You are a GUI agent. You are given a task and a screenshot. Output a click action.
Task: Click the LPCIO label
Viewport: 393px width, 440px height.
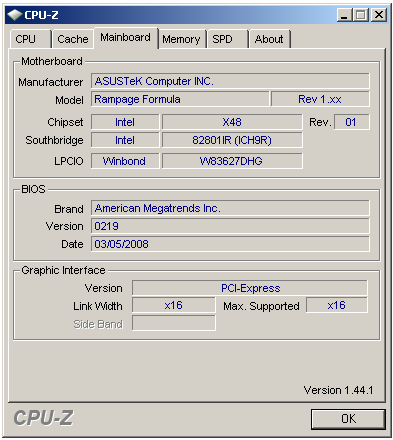point(69,161)
